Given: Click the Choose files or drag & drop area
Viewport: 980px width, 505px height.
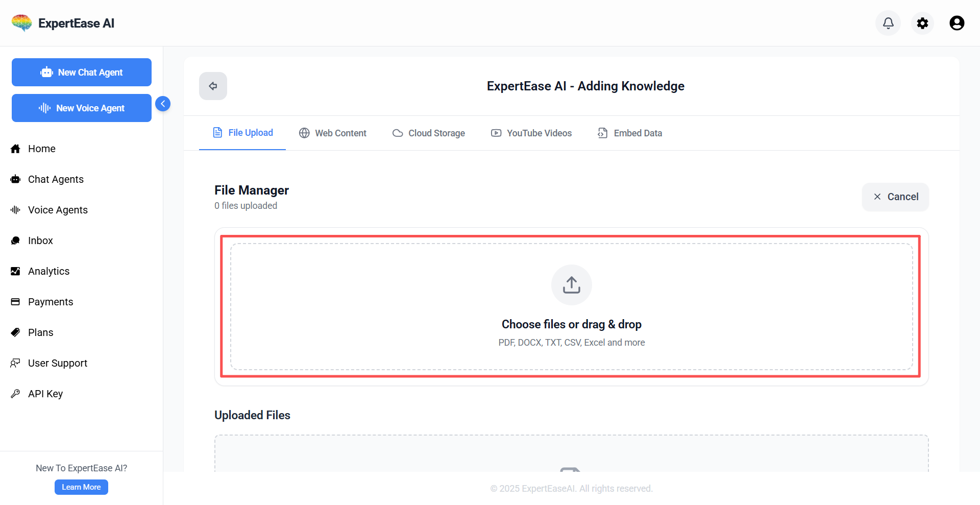Looking at the screenshot, I should pos(571,324).
